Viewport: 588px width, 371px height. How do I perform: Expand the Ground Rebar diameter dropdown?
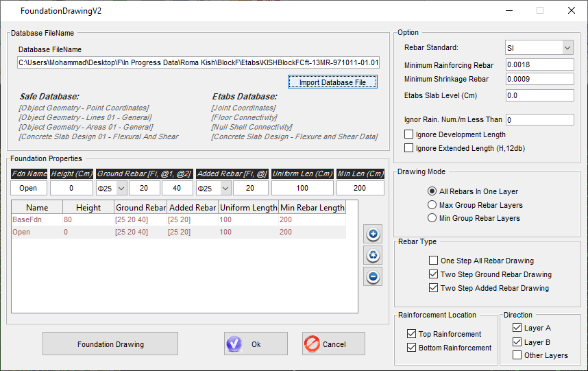[121, 188]
